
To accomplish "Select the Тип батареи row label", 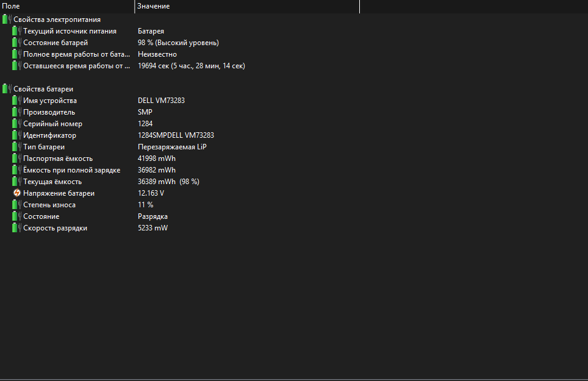I will click(44, 147).
